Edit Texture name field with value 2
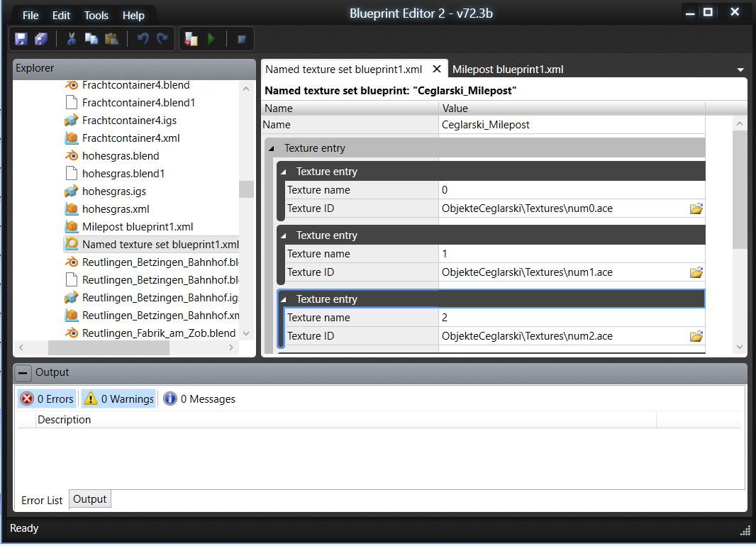This screenshot has height=546, width=756. click(572, 318)
